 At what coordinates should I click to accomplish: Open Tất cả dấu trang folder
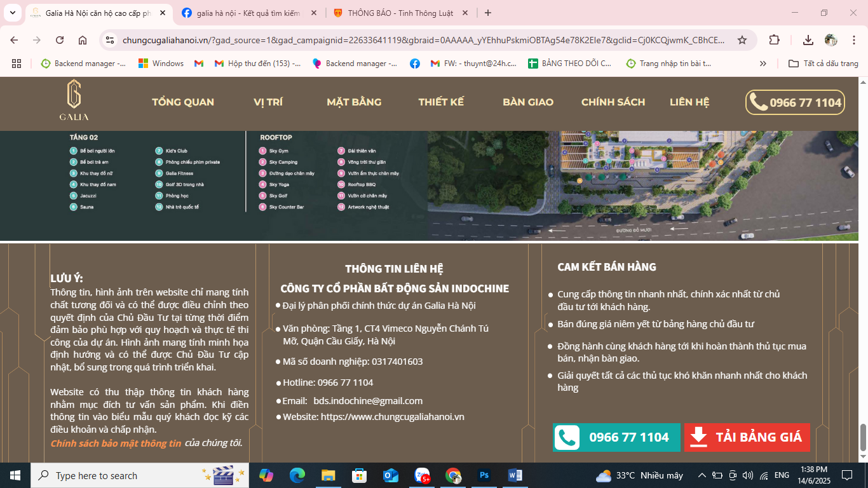click(x=823, y=64)
